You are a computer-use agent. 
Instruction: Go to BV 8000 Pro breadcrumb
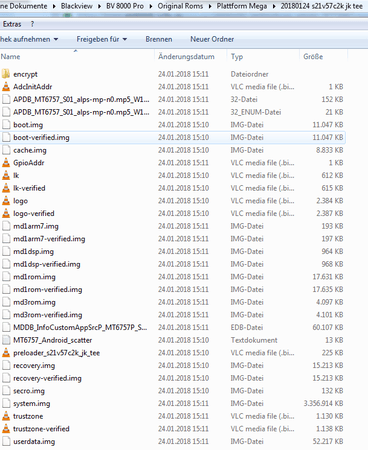click(125, 6)
